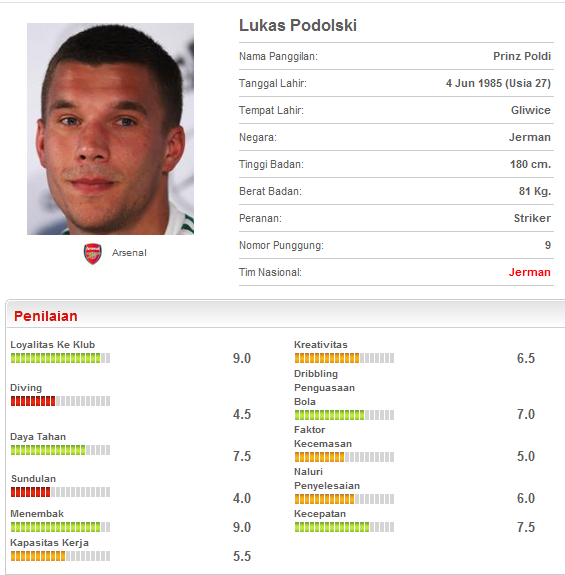Open the Arsenal club name link
This screenshot has width=565, height=575.
point(129,253)
